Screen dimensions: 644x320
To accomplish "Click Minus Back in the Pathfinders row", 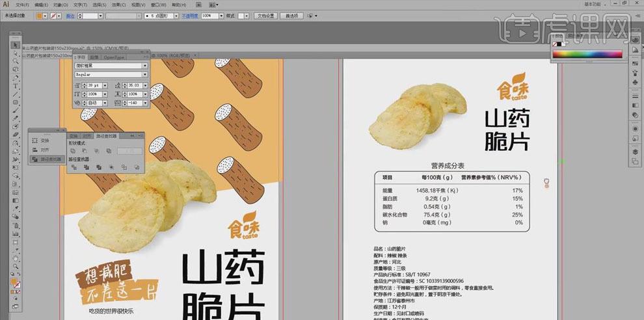I will pos(137,167).
